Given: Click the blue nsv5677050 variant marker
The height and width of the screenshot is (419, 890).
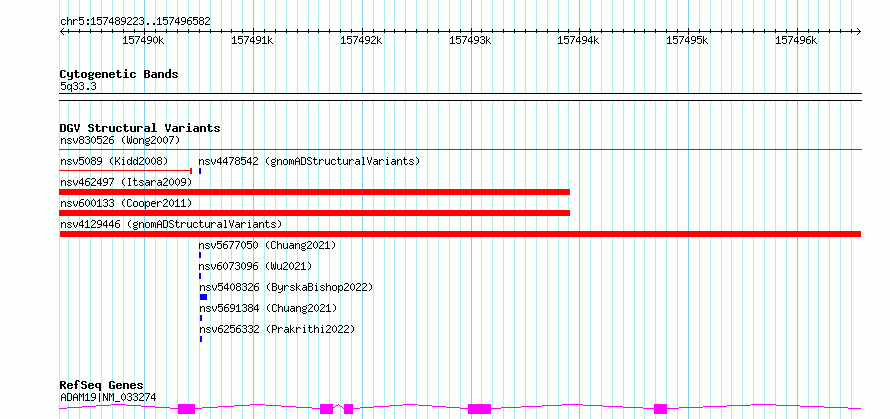Looking at the screenshot, I should 200,255.
